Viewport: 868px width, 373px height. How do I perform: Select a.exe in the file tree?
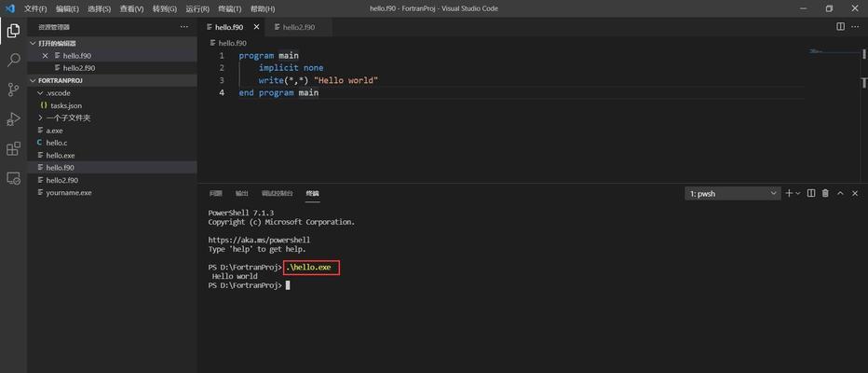click(113, 131)
